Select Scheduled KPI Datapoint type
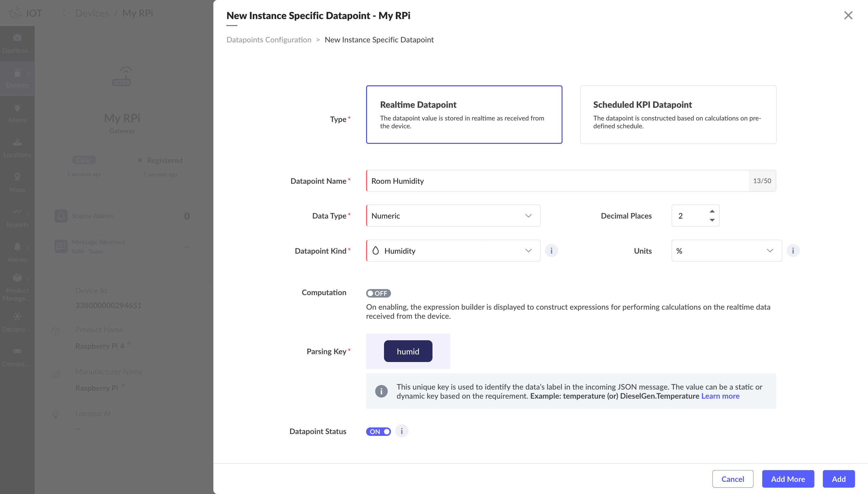The height and width of the screenshot is (494, 868). [x=678, y=114]
